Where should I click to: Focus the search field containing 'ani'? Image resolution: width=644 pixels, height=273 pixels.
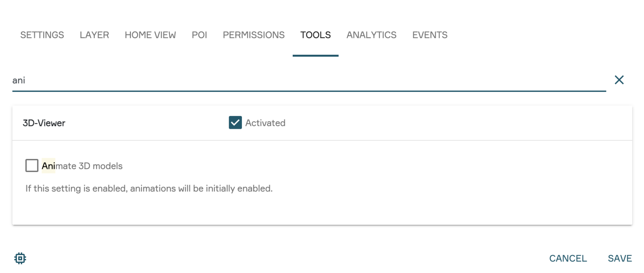[x=309, y=81]
